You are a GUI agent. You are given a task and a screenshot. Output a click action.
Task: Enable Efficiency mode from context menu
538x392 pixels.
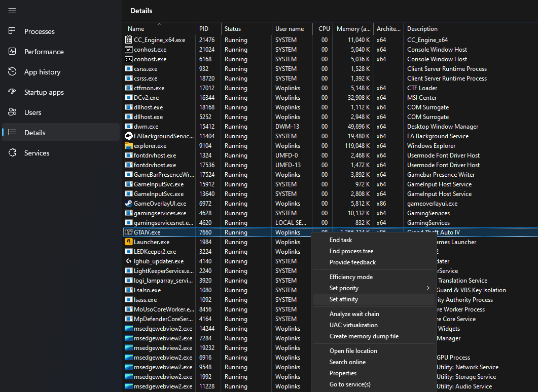[x=374, y=277]
